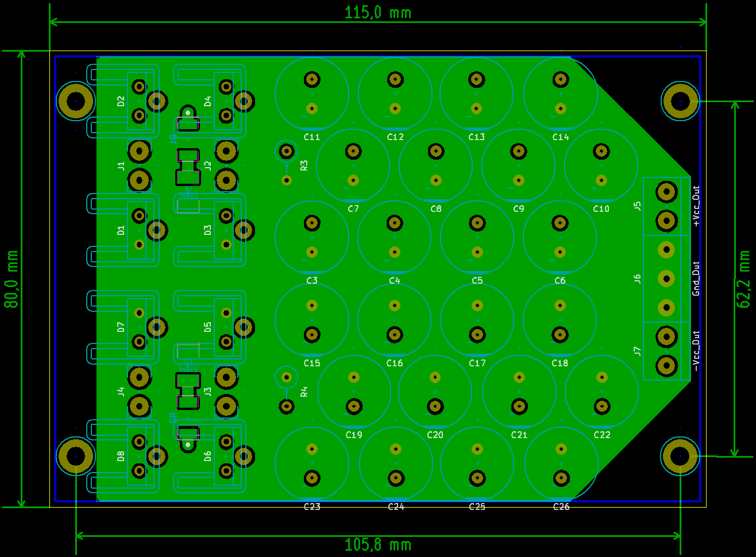
Task: Pick the J5 connector reference
Action: [637, 206]
